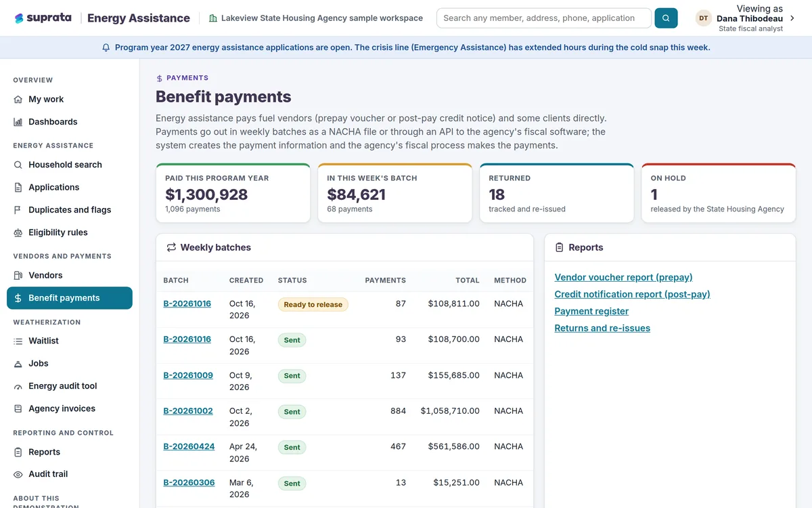Click the $1,058,710.00 total cell
Image resolution: width=812 pixels, height=508 pixels.
[450, 410]
